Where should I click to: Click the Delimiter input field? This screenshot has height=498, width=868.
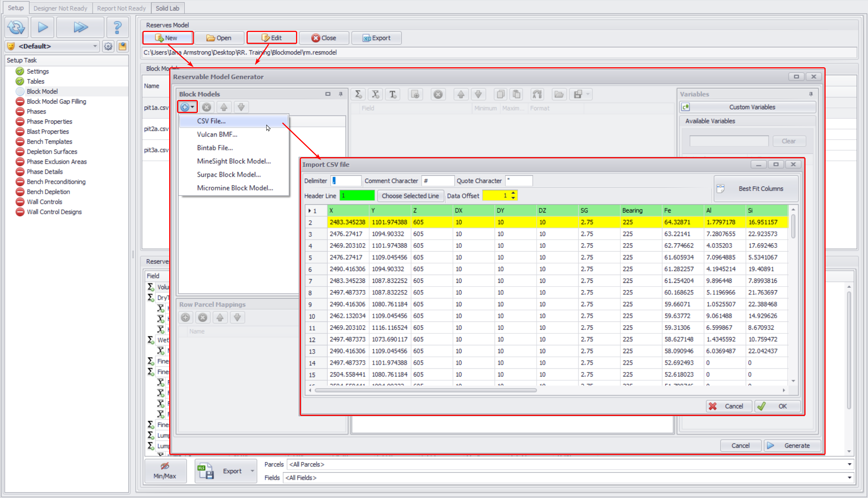[346, 181]
